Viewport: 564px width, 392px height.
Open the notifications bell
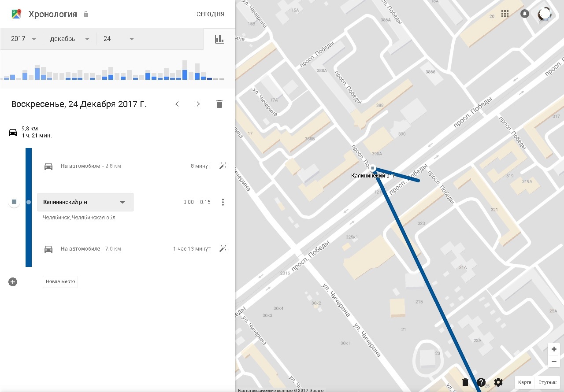click(525, 14)
